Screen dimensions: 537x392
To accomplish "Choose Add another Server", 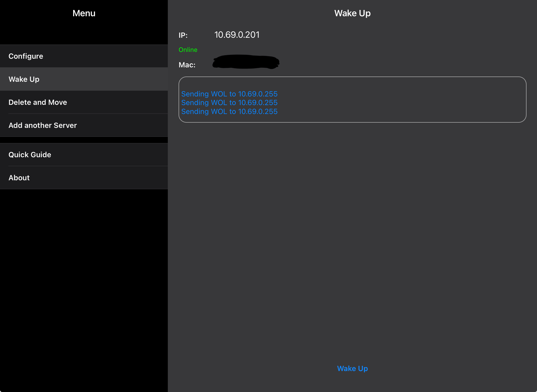I will click(x=42, y=125).
